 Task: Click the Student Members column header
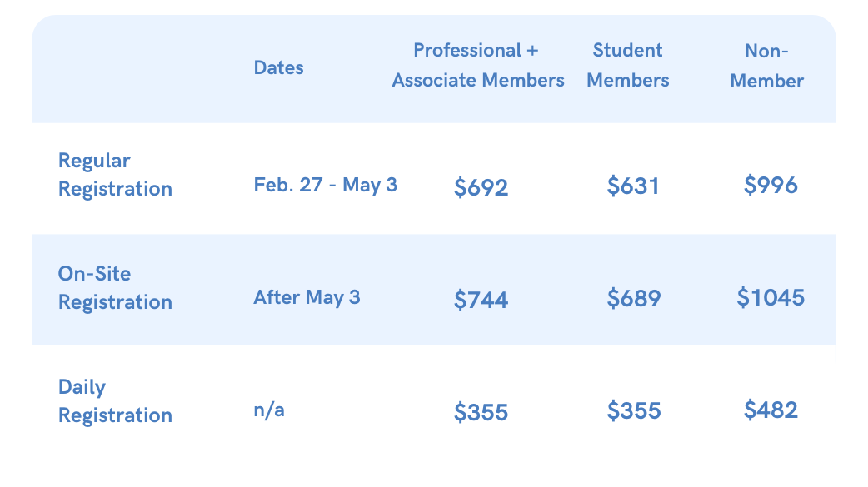click(x=628, y=65)
